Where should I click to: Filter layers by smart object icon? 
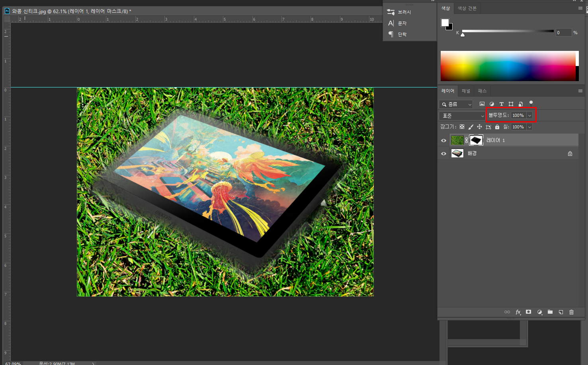click(x=520, y=104)
